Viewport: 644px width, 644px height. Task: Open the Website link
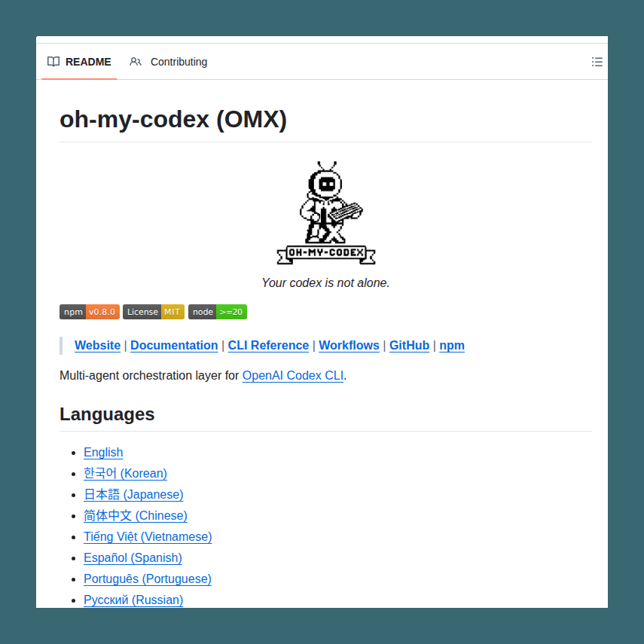click(x=97, y=346)
